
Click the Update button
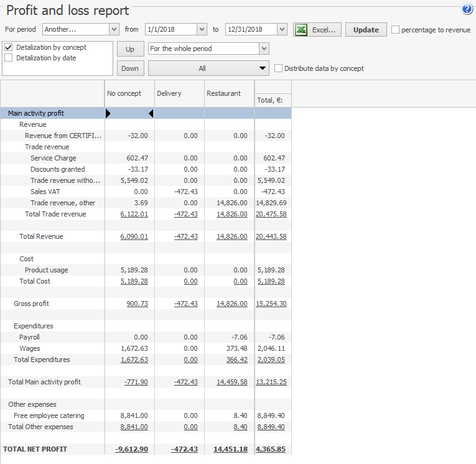click(x=366, y=30)
